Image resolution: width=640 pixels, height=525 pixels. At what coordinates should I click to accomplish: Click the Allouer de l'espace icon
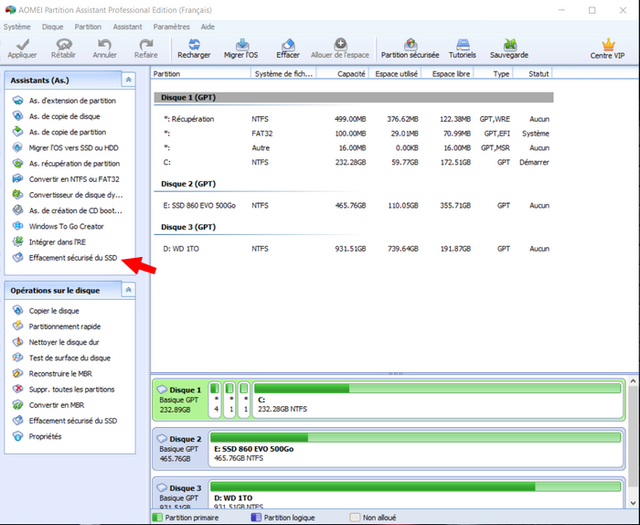[340, 44]
